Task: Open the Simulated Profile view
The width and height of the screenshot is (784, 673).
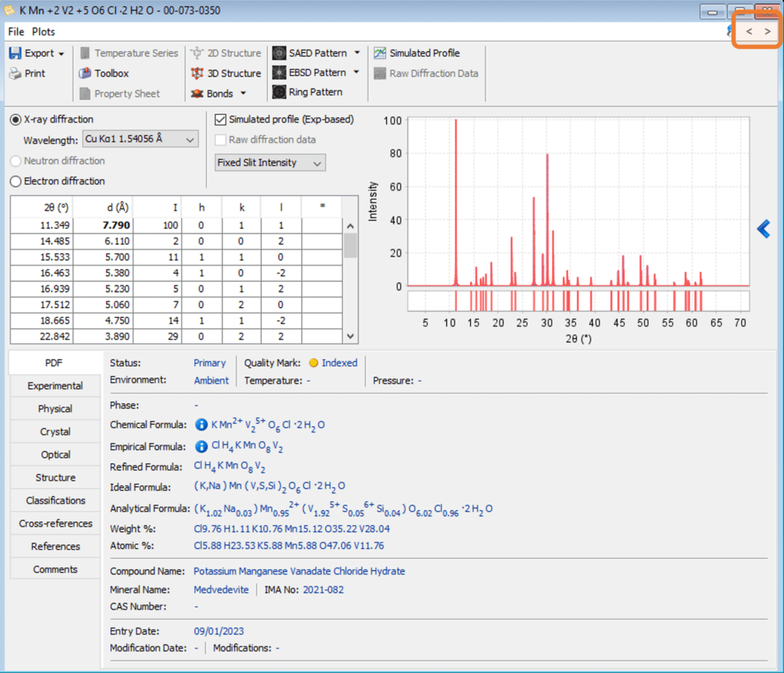Action: (417, 53)
